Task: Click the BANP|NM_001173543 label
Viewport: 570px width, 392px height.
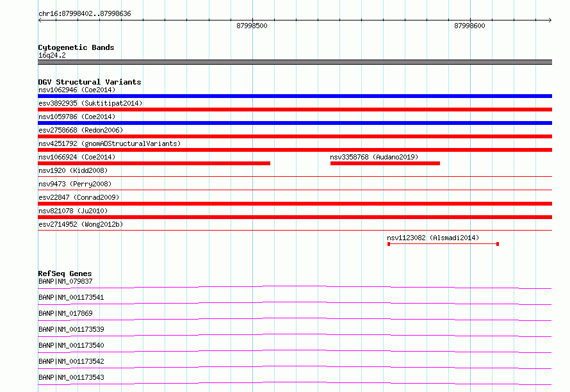Action: point(71,377)
